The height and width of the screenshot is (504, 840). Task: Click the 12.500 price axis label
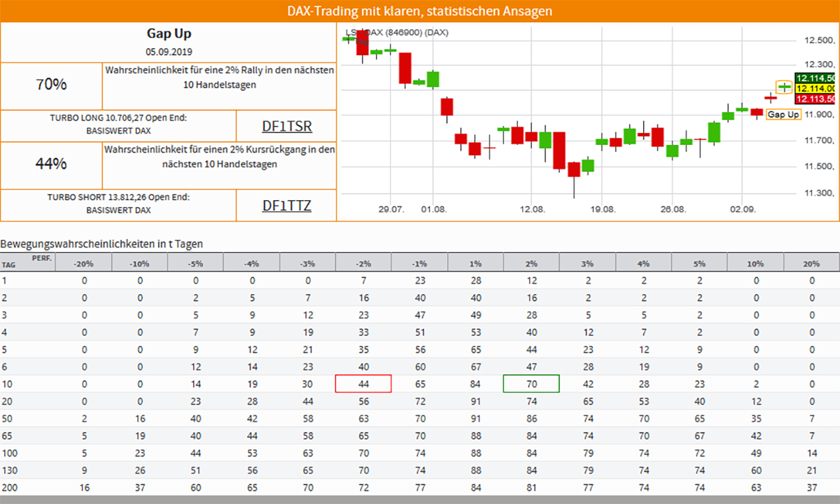click(820, 41)
